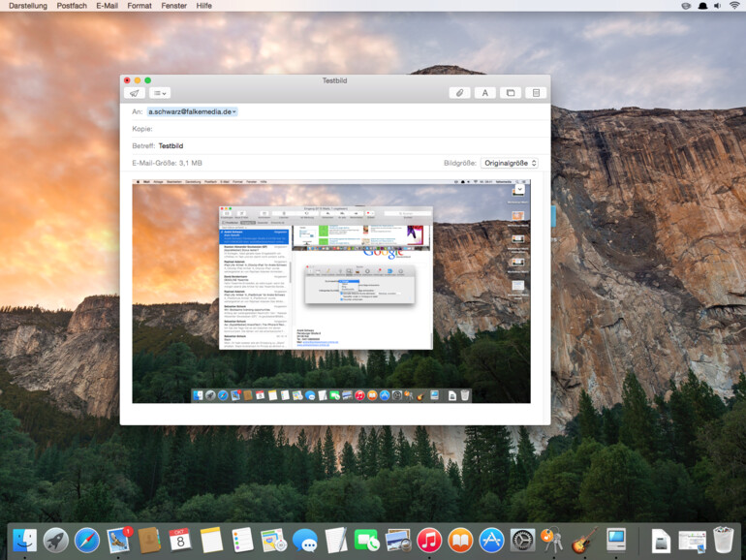Open Messages speech bubble in Dock
Image resolution: width=746 pixels, height=560 pixels.
pyautogui.click(x=305, y=541)
